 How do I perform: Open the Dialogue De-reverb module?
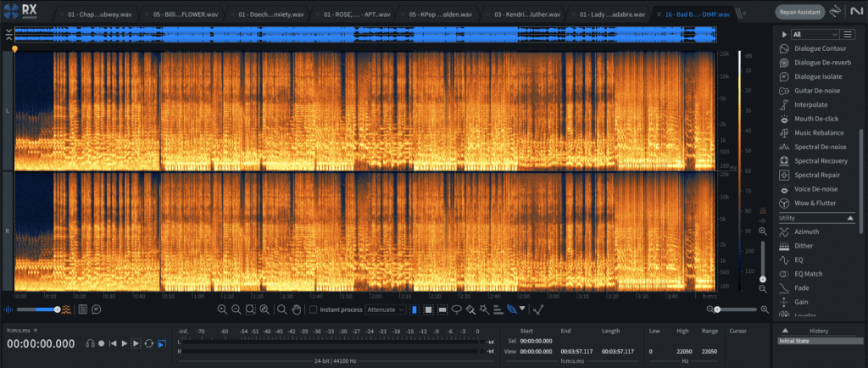[x=816, y=63]
